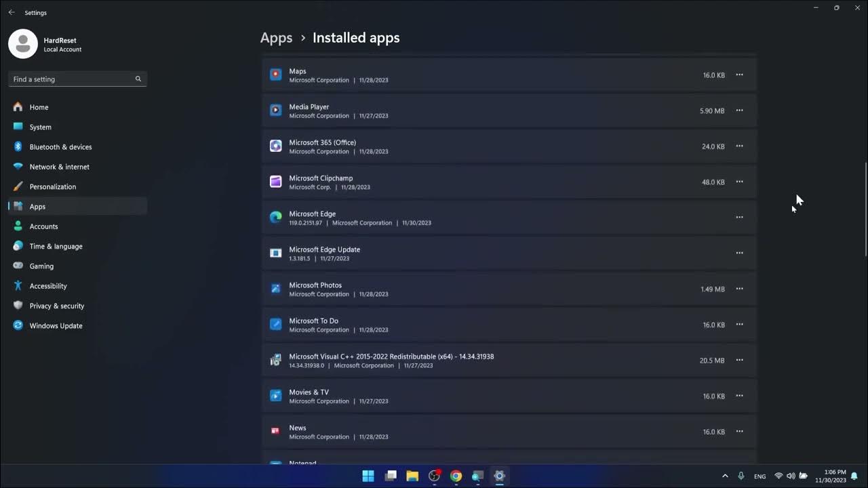Open System settings from the sidebar

41,127
